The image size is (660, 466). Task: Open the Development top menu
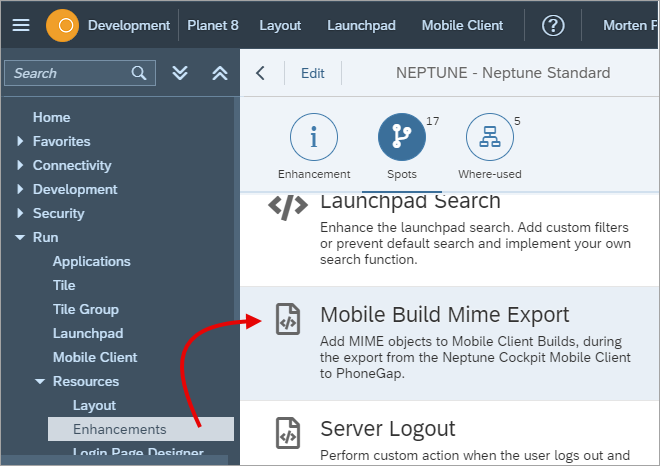pos(129,25)
